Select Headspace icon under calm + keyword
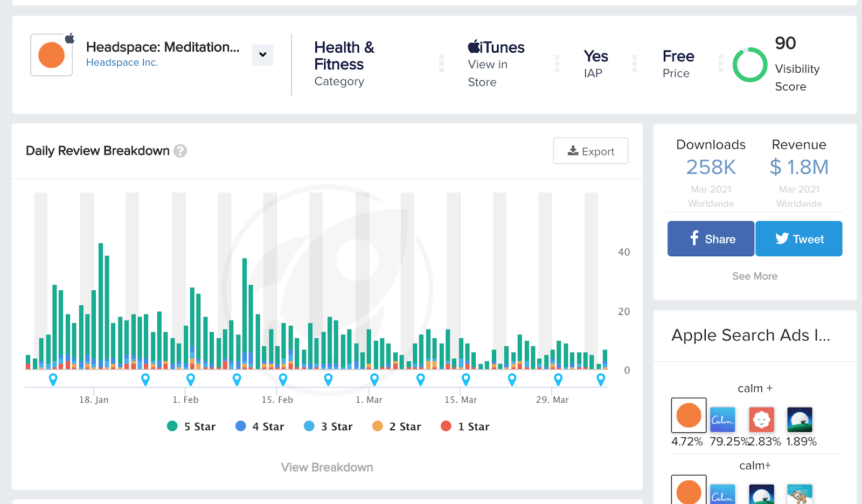 [x=689, y=415]
